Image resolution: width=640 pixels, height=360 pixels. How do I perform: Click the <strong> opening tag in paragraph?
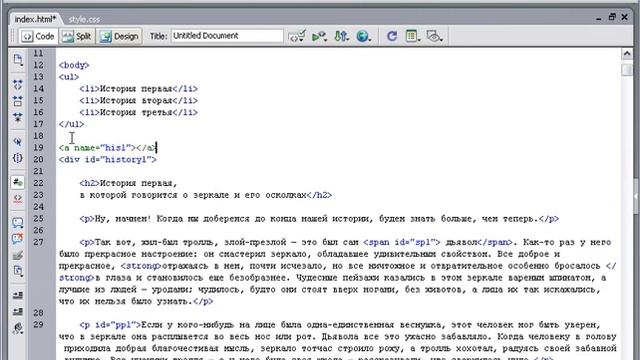pyautogui.click(x=141, y=266)
